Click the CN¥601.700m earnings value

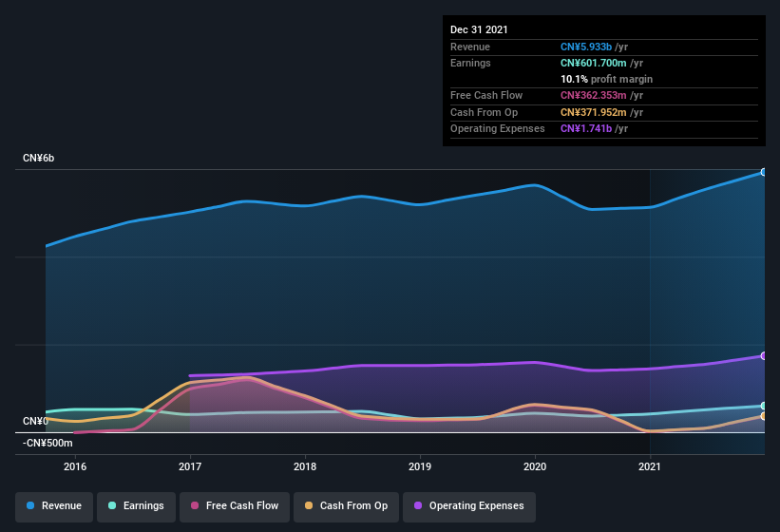tap(594, 63)
